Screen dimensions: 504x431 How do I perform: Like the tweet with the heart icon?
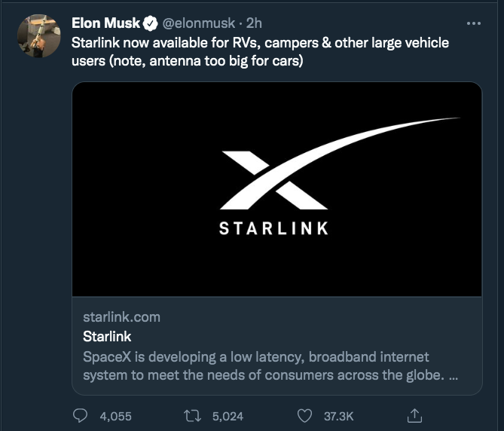(304, 415)
